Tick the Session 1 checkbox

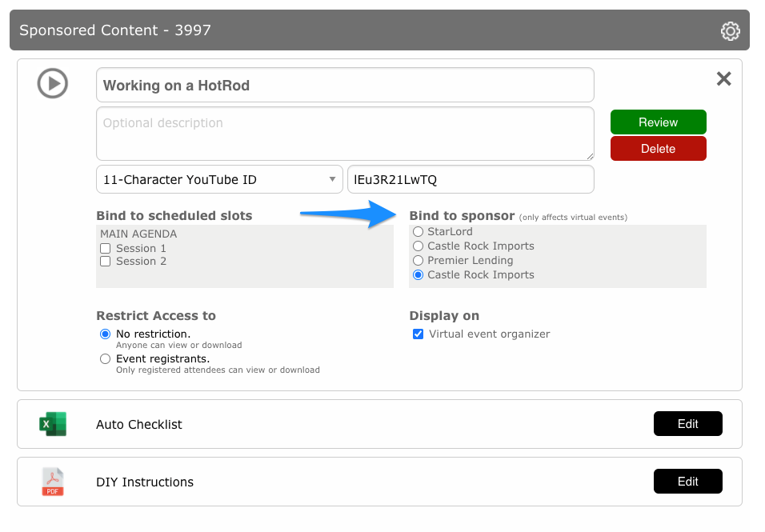pyautogui.click(x=106, y=249)
